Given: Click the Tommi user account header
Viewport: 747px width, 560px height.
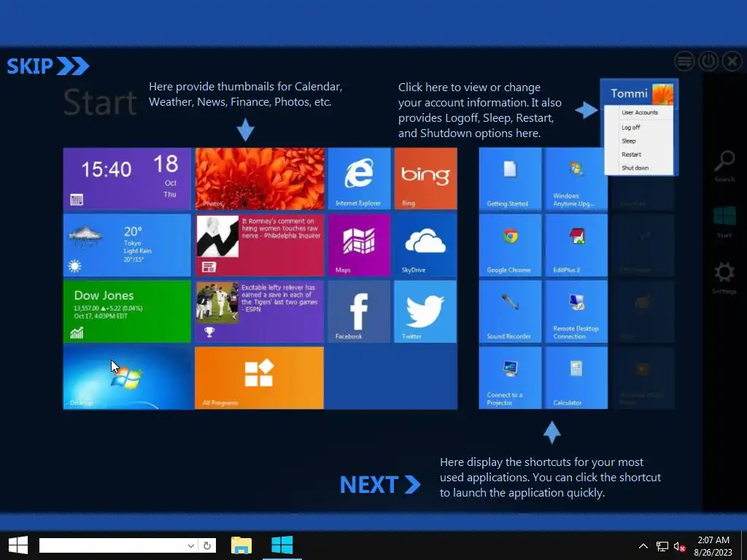Looking at the screenshot, I should pos(639,93).
